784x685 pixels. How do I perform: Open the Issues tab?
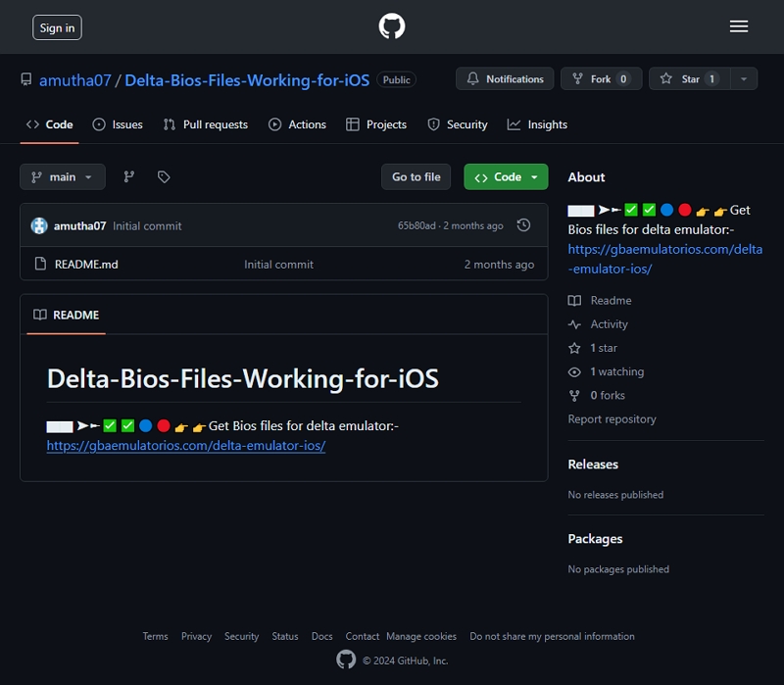pos(118,124)
